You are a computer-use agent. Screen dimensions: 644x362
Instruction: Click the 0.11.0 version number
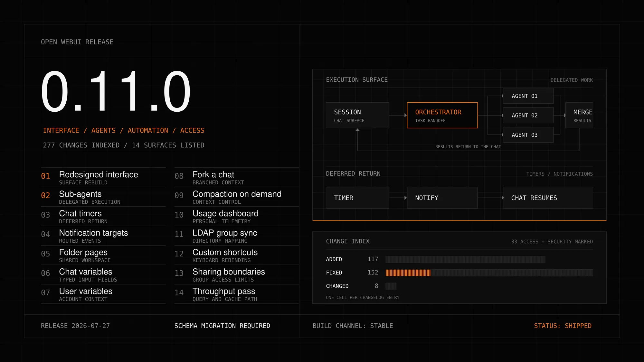[116, 91]
